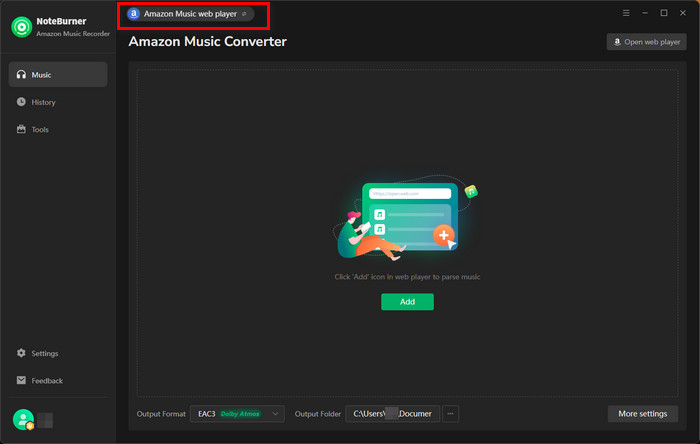Click the center illustration with plus sign
700x444 pixels.
(x=405, y=218)
